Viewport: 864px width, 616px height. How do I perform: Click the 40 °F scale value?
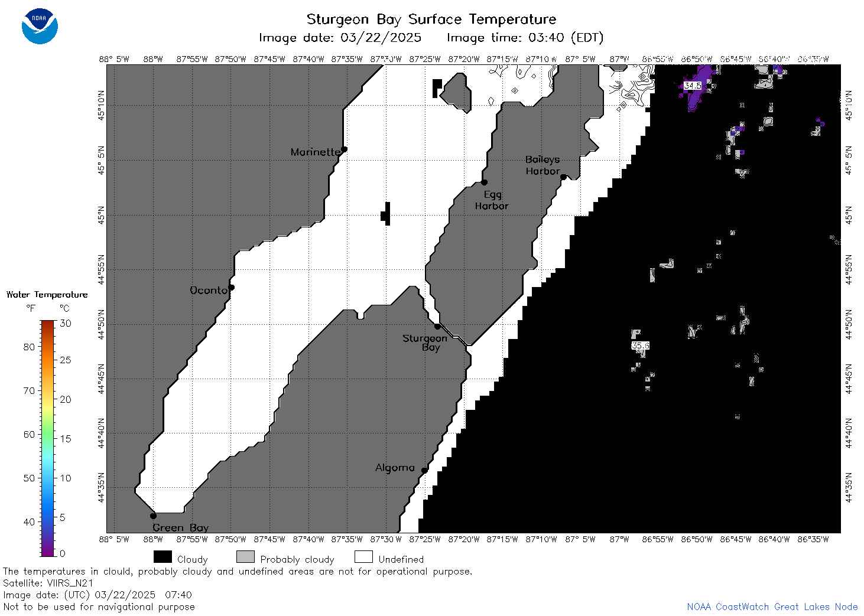pos(29,522)
